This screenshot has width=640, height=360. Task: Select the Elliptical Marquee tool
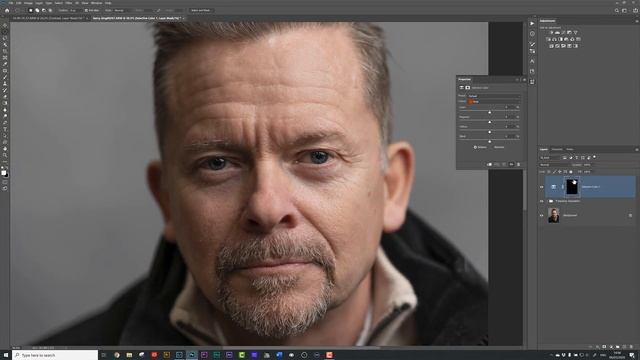click(x=5, y=31)
